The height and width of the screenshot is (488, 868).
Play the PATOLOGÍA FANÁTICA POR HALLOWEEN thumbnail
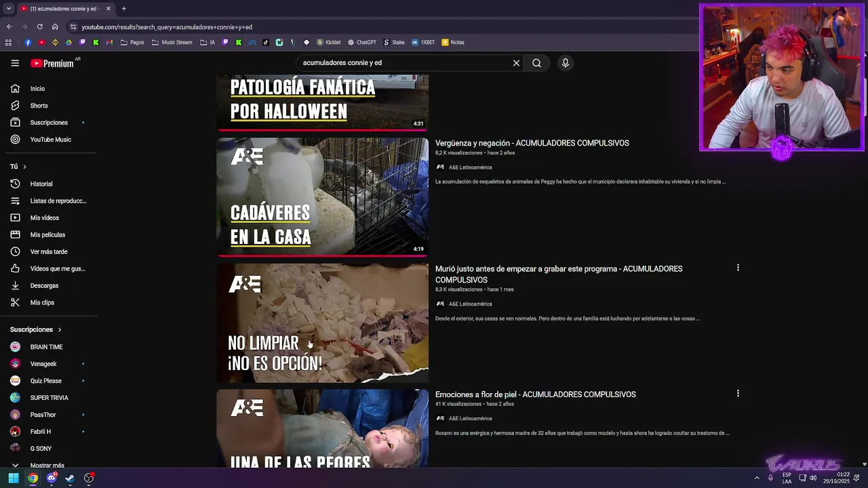(323, 102)
